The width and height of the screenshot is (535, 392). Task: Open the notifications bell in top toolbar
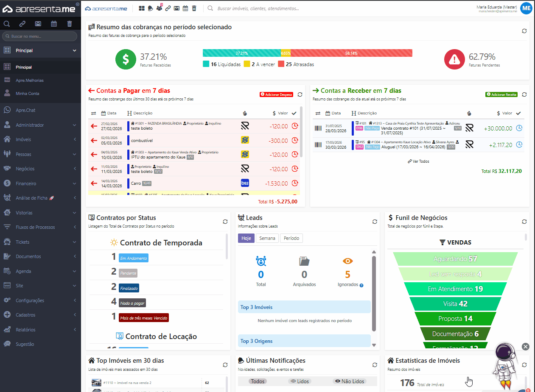coord(151,8)
